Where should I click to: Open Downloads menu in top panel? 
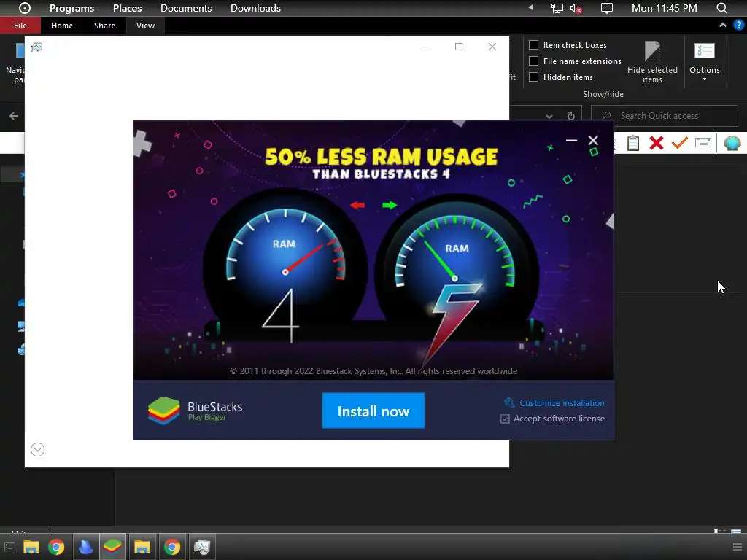click(x=255, y=8)
